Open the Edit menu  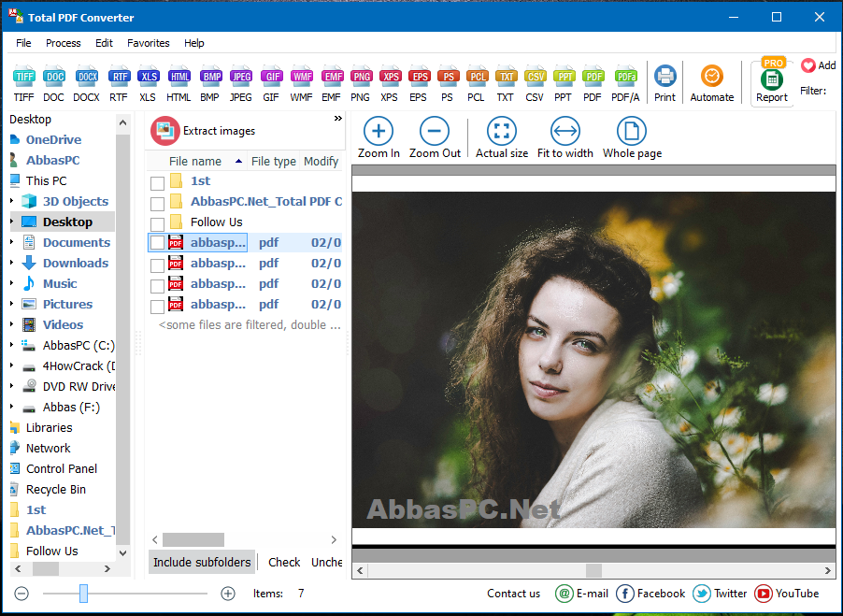105,43
